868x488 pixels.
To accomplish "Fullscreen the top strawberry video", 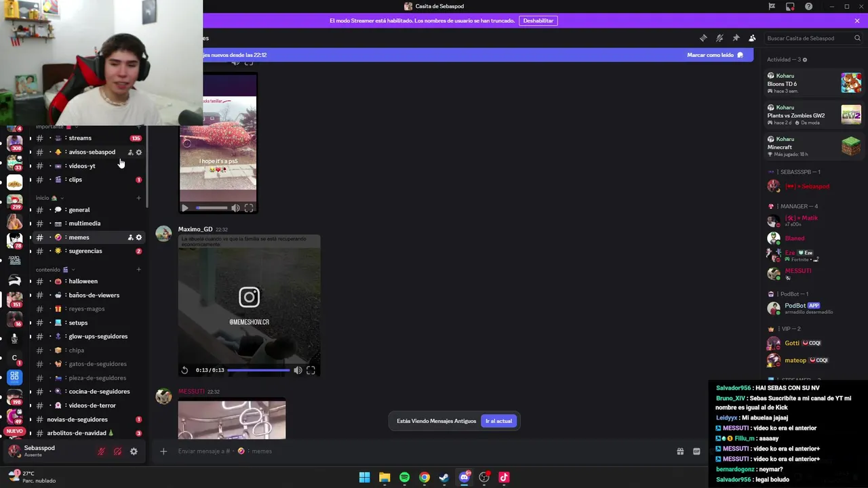I will point(249,208).
